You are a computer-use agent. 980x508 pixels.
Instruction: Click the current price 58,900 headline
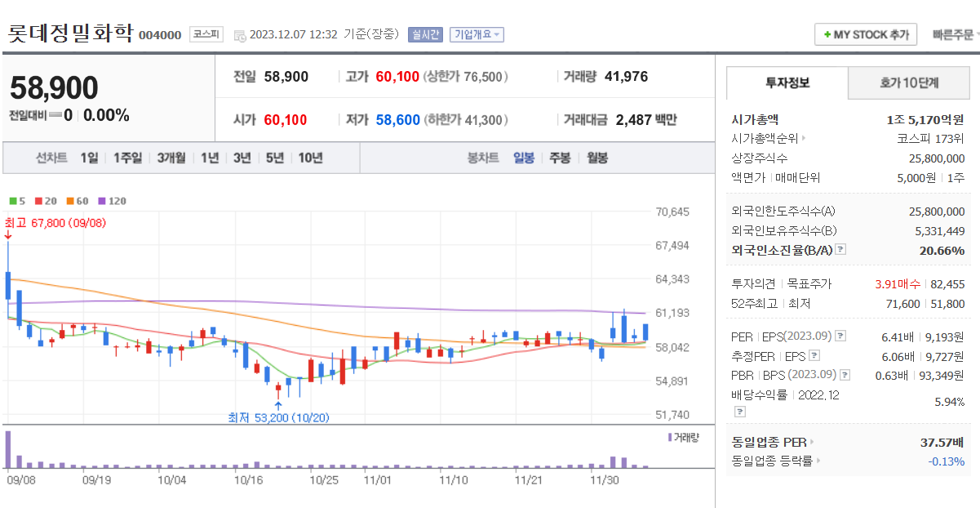coord(55,88)
